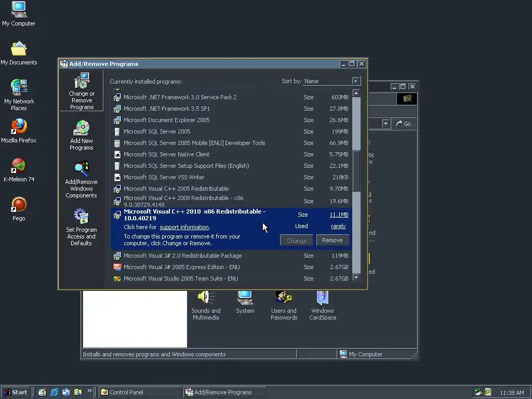Viewport: 532px width, 399px height.
Task: Click the Microsoft SQL Server 2005 icon
Action: coord(117,131)
